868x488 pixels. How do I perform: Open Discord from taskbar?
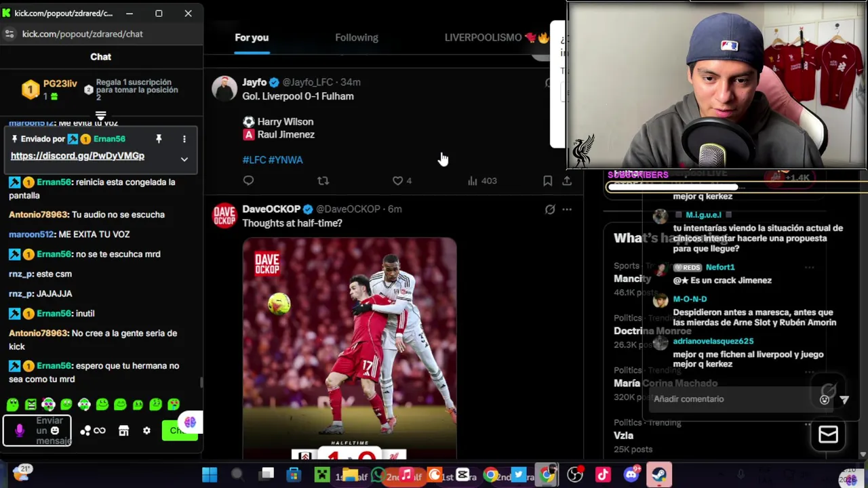(631, 475)
